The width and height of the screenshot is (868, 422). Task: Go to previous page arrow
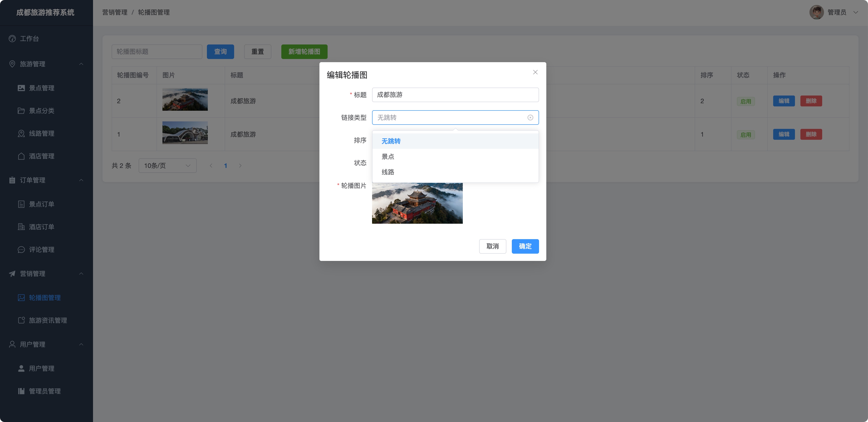coord(211,165)
